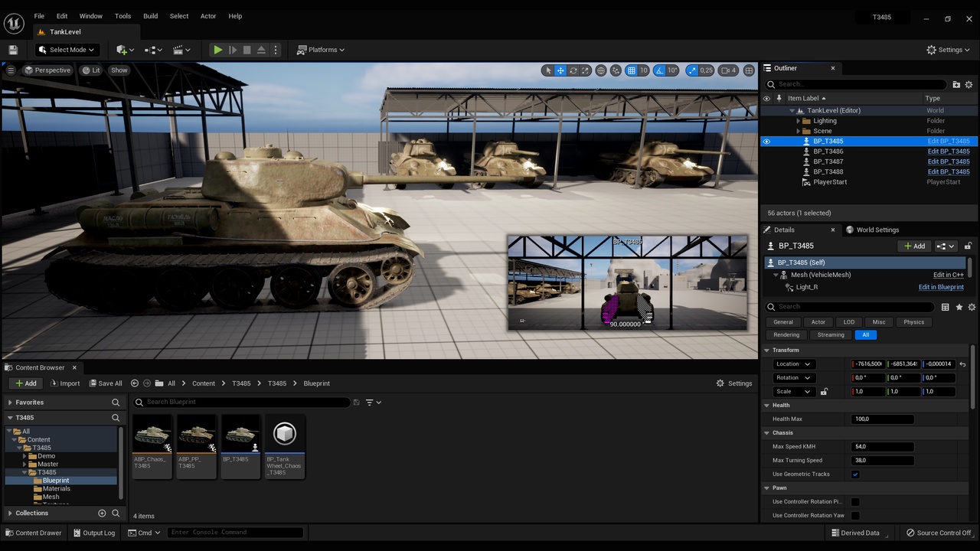Toggle rotation angle snapping
The image size is (980, 551).
pyautogui.click(x=659, y=70)
